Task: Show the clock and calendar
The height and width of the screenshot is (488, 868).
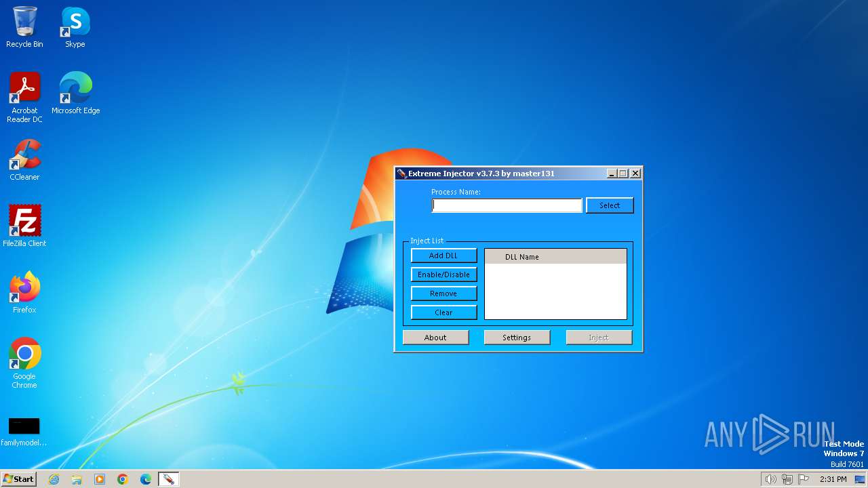Action: [x=833, y=479]
